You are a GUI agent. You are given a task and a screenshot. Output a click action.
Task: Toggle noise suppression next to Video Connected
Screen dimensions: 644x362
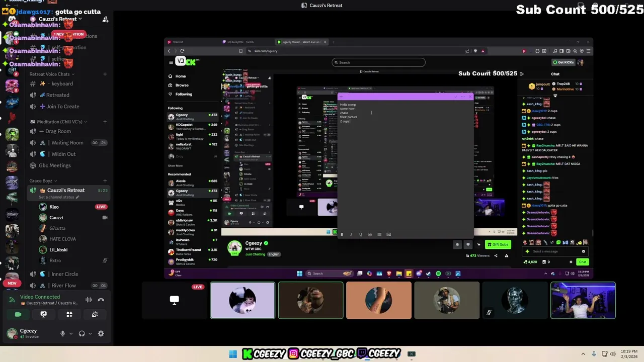[89, 300]
